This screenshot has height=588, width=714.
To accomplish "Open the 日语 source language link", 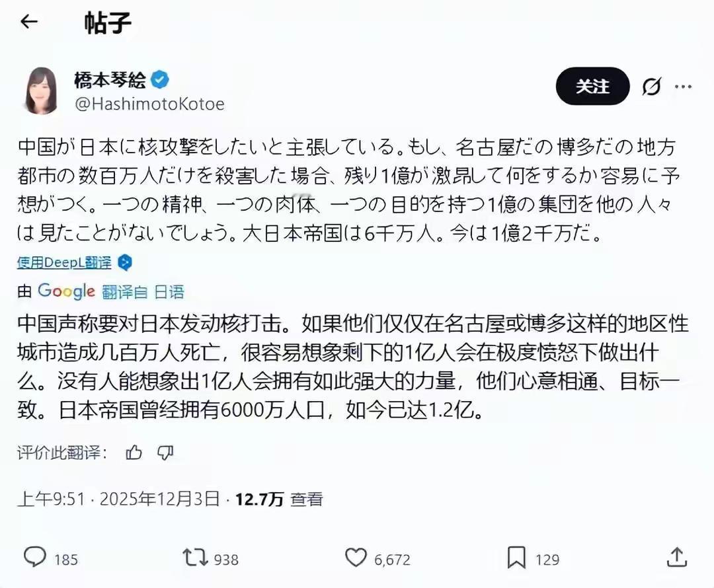I will click(171, 291).
